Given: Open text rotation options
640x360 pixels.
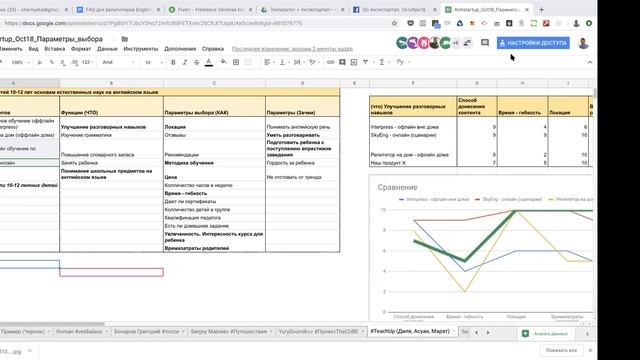Looking at the screenshot, I should pos(313,62).
